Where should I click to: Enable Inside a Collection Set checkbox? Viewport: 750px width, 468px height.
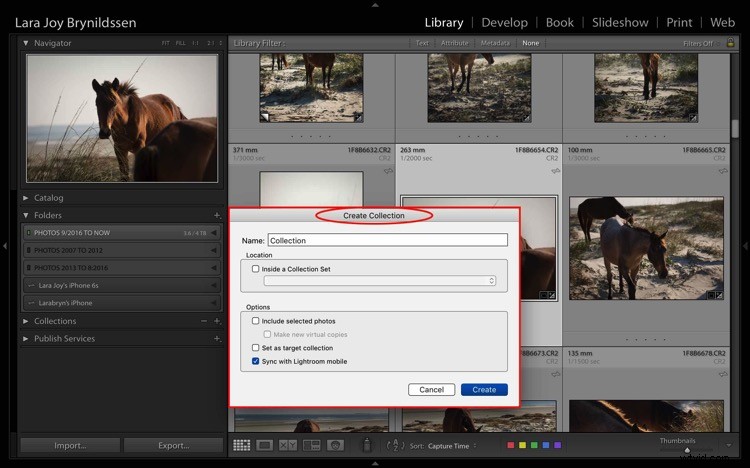point(255,269)
